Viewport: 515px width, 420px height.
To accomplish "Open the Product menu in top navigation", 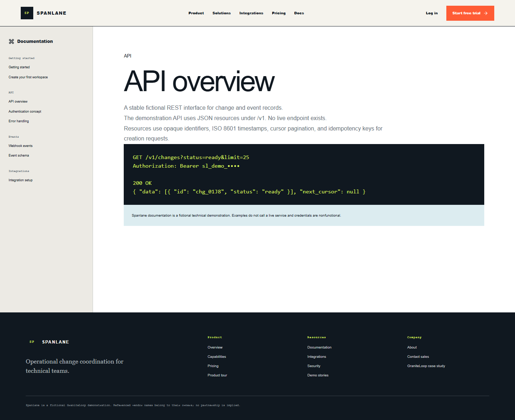I will point(196,13).
